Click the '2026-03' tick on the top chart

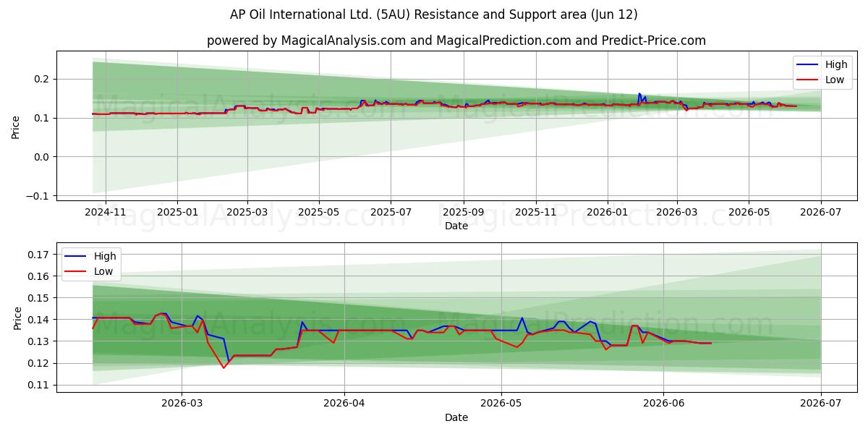pos(677,212)
